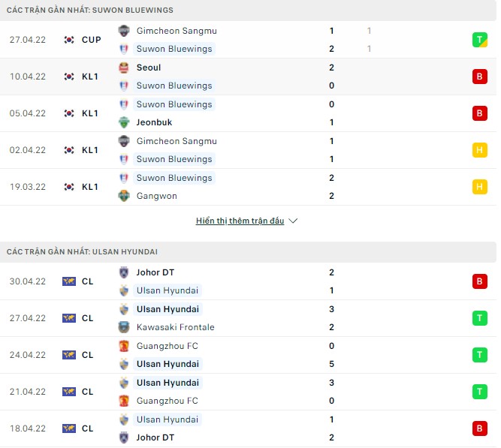Click the red B badge on the 30.04.22 match

click(x=479, y=281)
